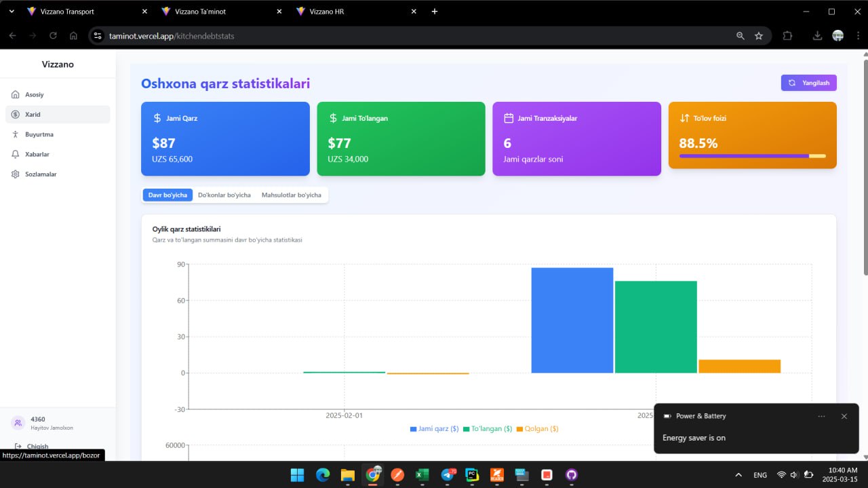Expand the browser tab search dropdown

coord(12,12)
